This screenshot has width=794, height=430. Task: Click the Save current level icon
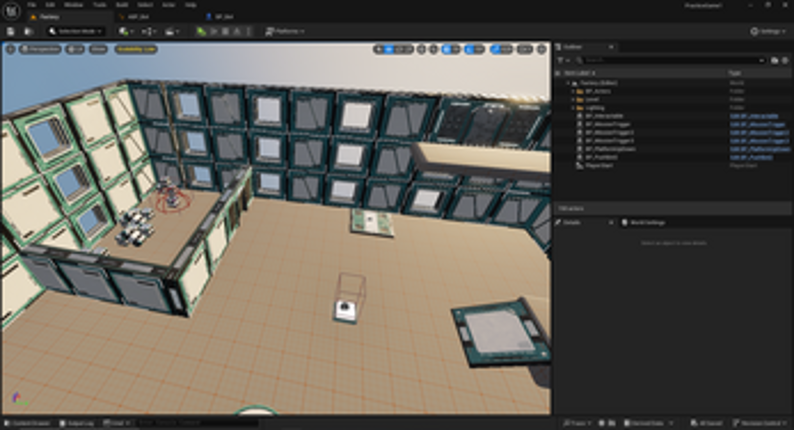[x=11, y=31]
